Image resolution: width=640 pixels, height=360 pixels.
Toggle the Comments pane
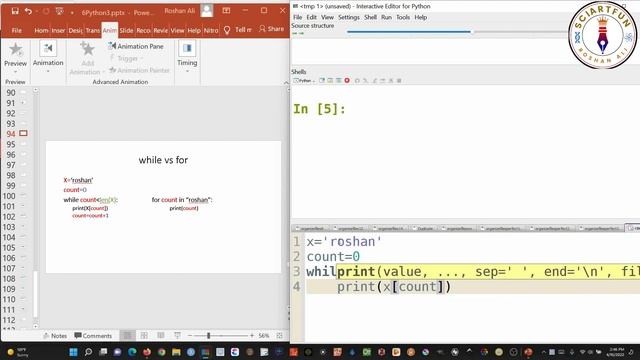tap(93, 336)
